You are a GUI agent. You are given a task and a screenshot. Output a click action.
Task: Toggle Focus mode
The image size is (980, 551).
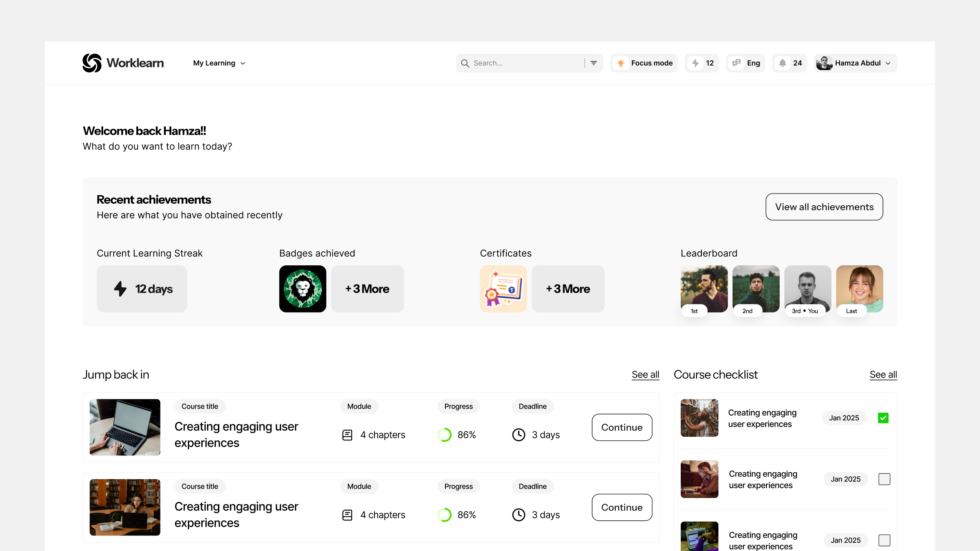pos(644,63)
